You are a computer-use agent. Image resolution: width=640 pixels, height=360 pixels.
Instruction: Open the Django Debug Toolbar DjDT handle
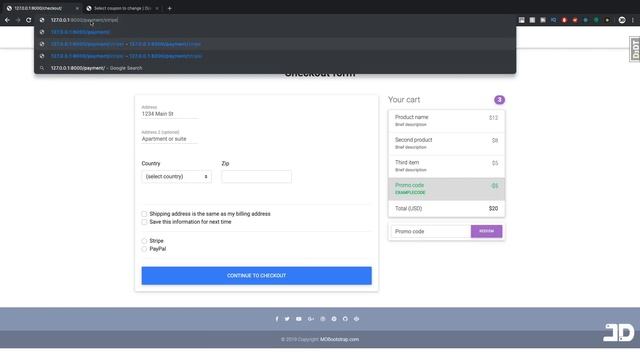click(x=635, y=49)
